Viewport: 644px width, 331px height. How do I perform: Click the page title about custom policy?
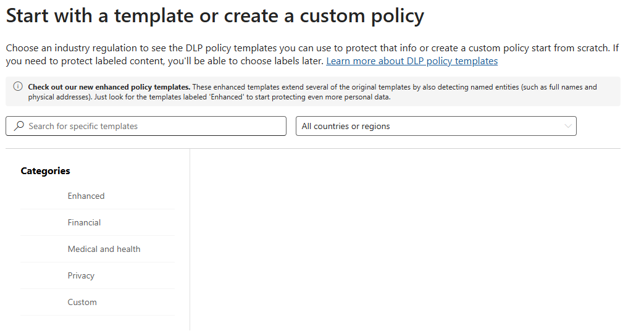215,16
